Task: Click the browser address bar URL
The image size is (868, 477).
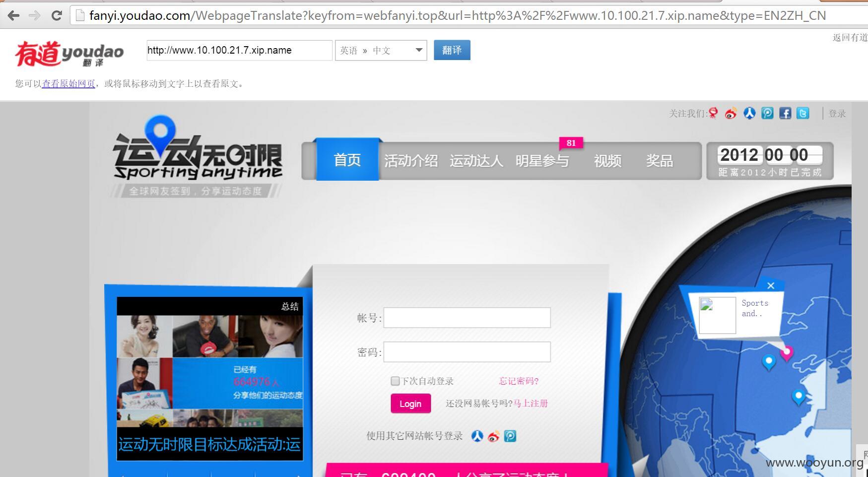Action: 457,16
